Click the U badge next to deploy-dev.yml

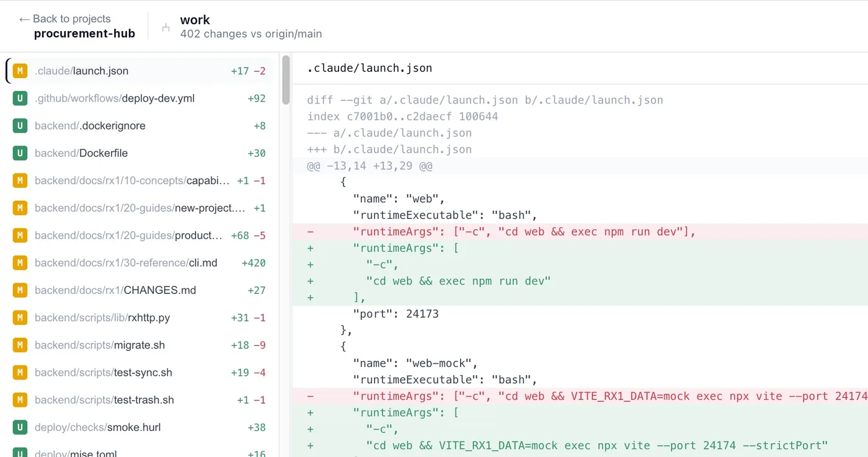20,98
